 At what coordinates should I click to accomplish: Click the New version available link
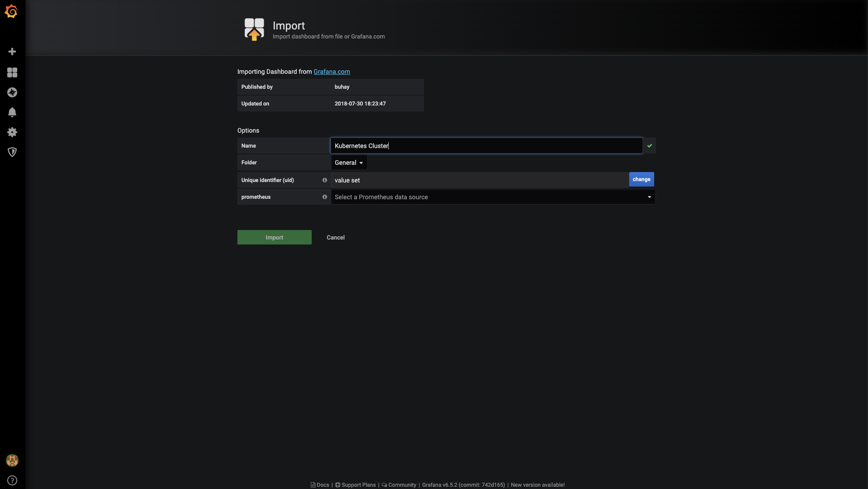(538, 485)
